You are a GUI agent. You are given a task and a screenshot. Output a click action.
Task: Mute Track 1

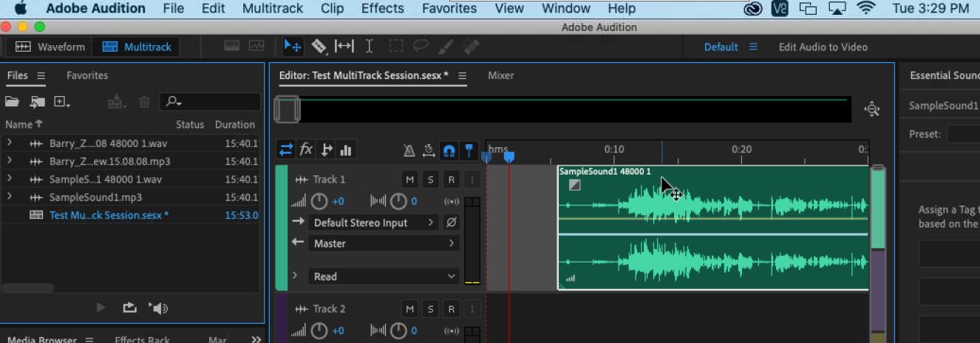[x=409, y=180]
